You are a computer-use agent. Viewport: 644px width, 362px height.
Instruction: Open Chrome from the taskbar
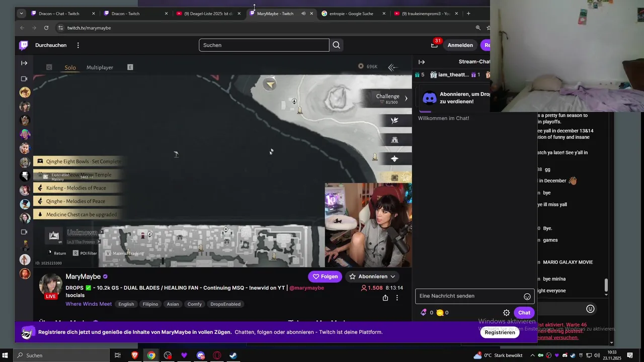click(x=151, y=355)
